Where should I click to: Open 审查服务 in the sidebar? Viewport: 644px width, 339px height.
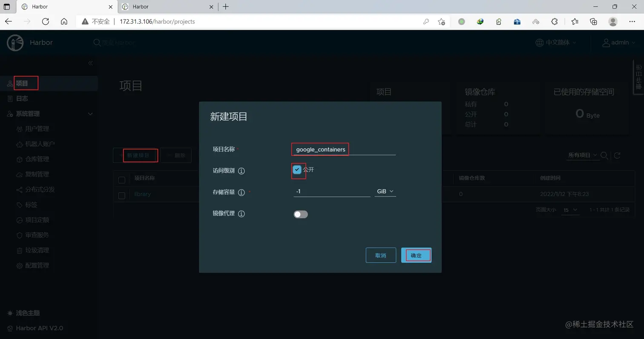[x=37, y=235]
